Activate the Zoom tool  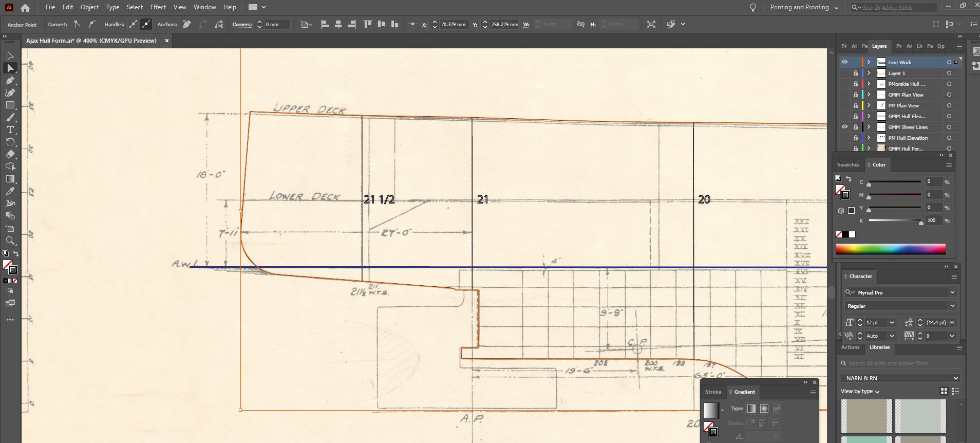10,241
